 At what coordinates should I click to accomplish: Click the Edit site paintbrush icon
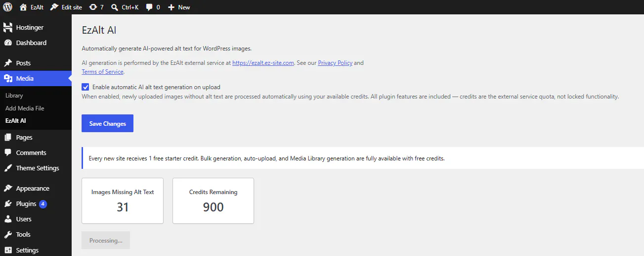click(x=54, y=7)
